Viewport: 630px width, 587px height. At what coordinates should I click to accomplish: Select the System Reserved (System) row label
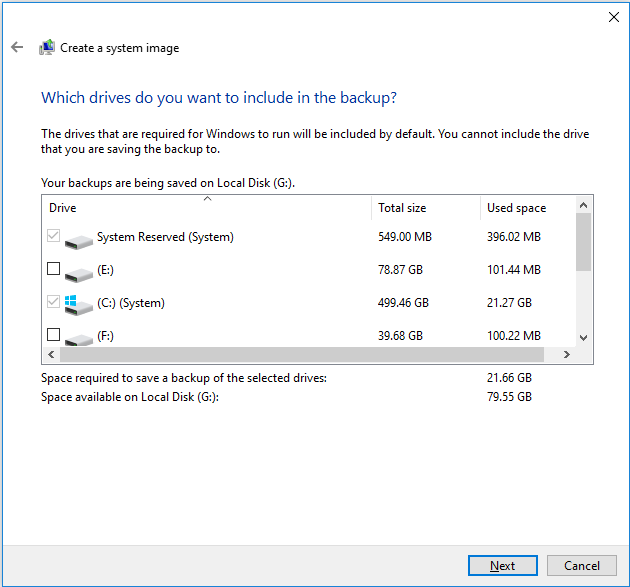[x=165, y=237]
